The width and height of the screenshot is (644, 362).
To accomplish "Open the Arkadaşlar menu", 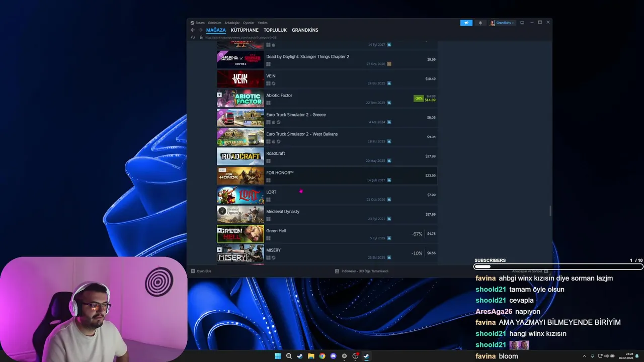I will pos(232,23).
